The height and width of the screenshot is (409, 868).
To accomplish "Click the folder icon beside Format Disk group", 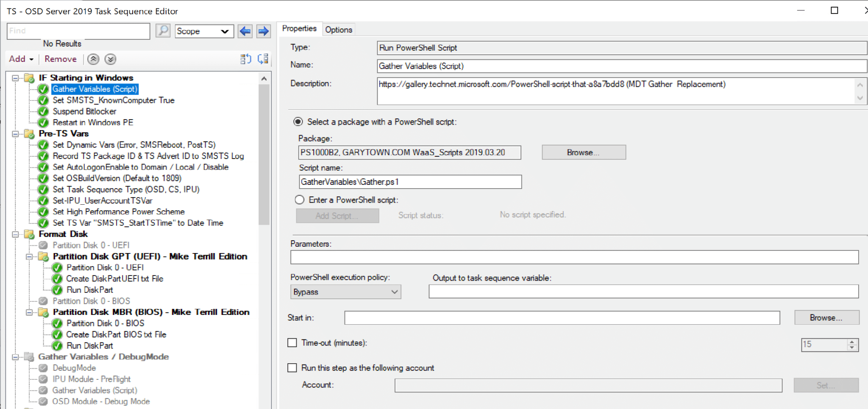I will click(x=28, y=234).
